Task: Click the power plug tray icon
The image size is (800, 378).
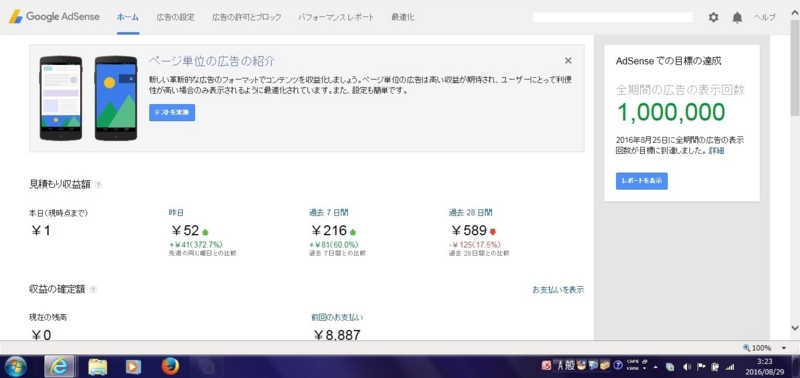Action: point(715,367)
